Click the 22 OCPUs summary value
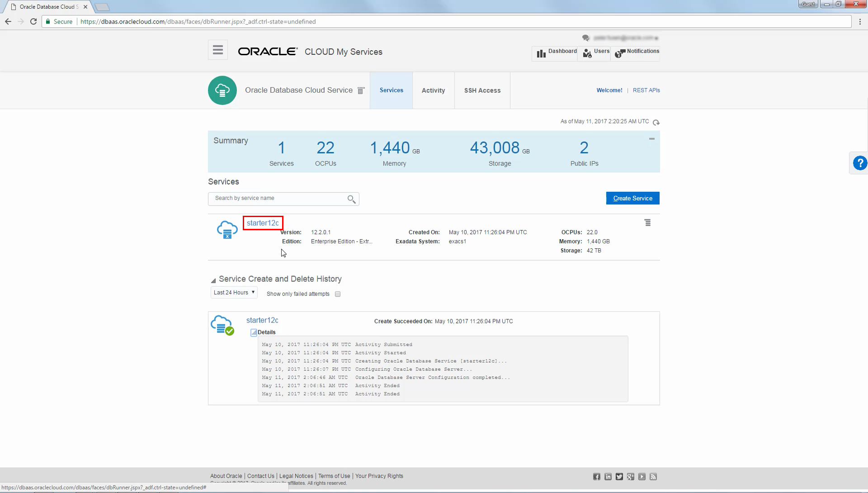Image resolution: width=868 pixels, height=493 pixels. tap(325, 148)
